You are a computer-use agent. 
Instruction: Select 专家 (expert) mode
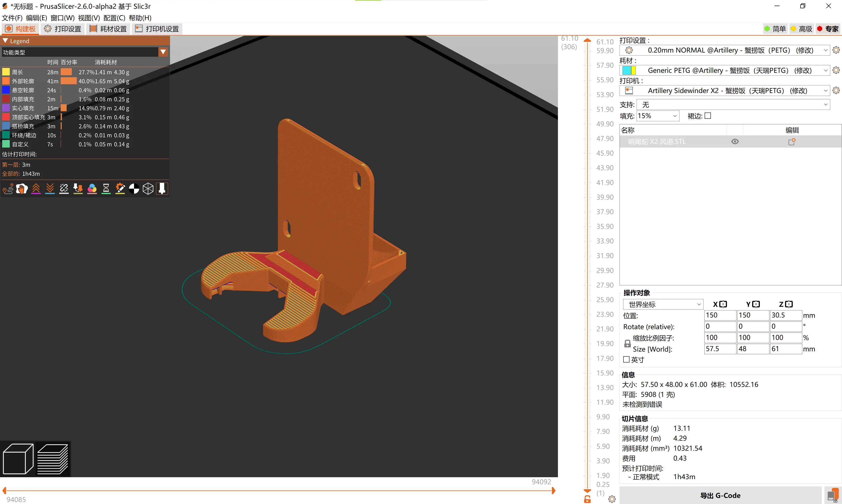828,29
